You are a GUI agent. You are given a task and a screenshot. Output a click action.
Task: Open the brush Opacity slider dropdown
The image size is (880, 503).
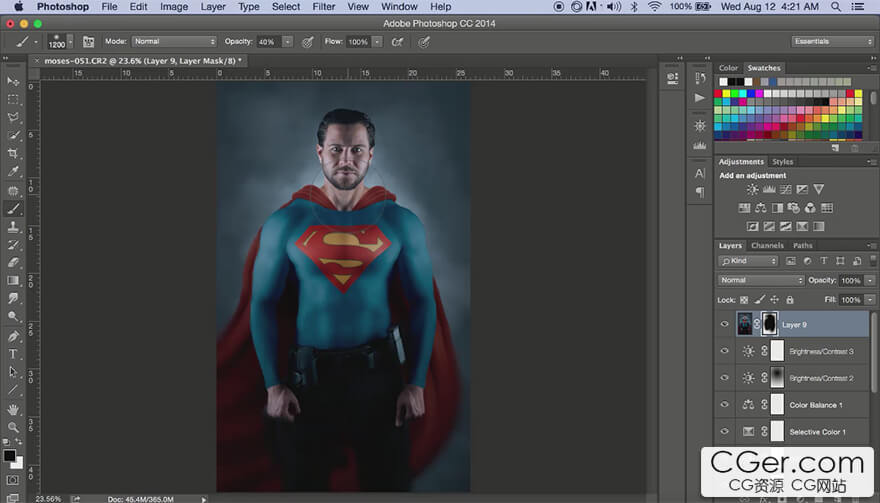tap(287, 42)
